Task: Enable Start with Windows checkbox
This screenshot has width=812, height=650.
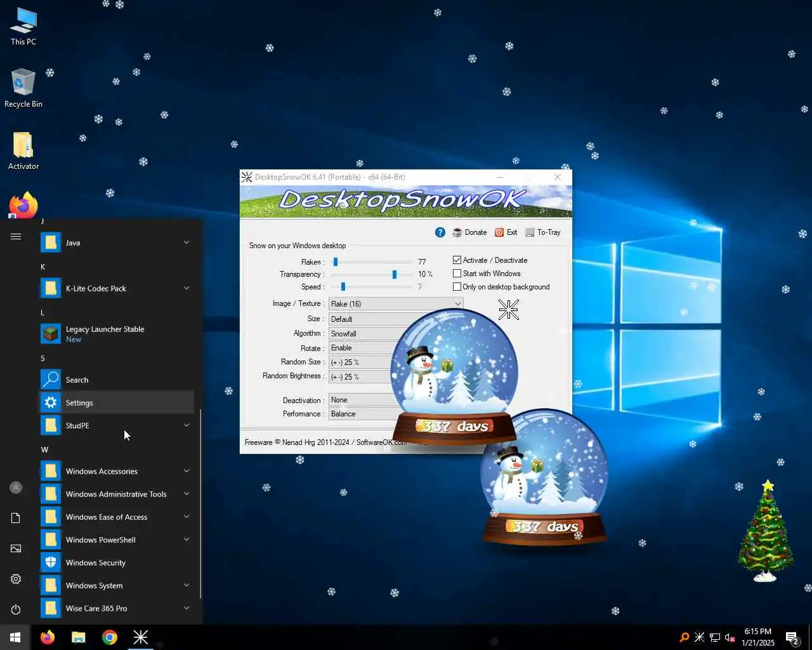Action: pos(487,274)
